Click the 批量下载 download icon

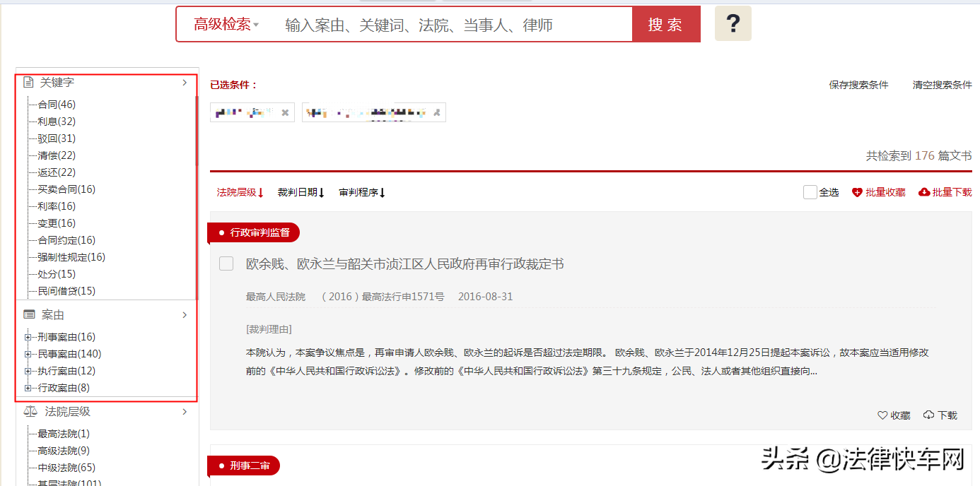point(923,191)
